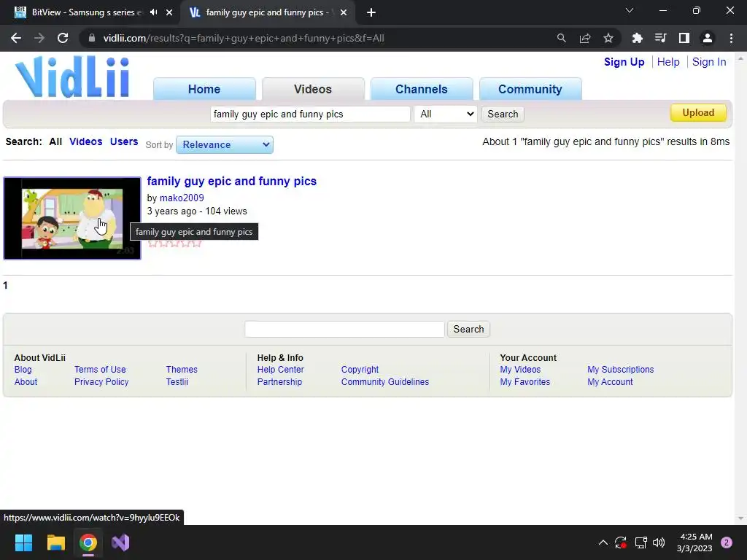Click the page vertical scrollbar
The width and height of the screenshot is (747, 560).
pos(740,288)
